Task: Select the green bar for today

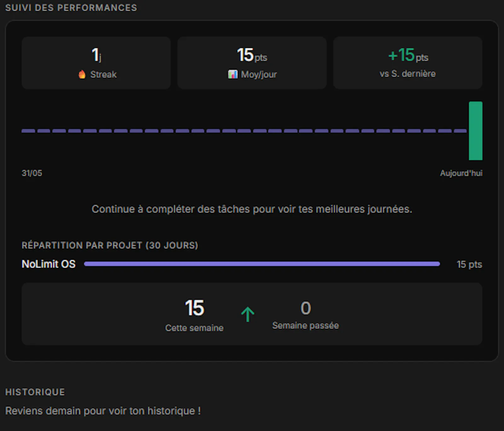Action: coord(476,131)
